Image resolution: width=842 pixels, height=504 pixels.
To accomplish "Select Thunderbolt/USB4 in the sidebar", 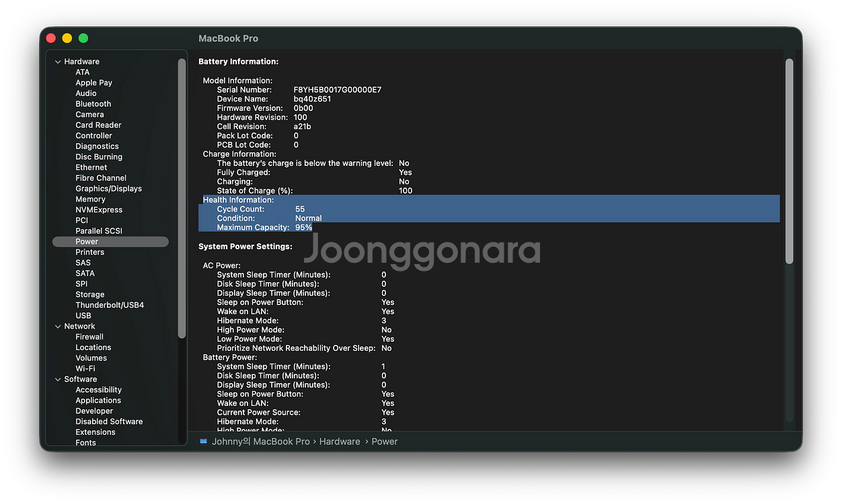I will [109, 305].
